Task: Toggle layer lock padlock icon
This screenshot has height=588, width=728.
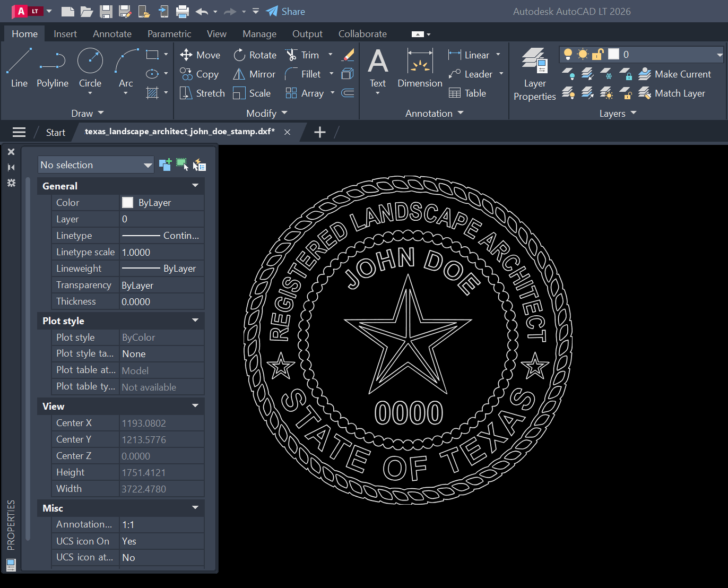Action: (597, 54)
